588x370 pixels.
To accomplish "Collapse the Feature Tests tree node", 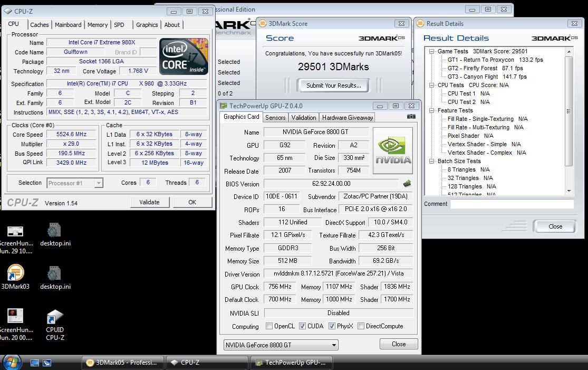I will [431, 110].
